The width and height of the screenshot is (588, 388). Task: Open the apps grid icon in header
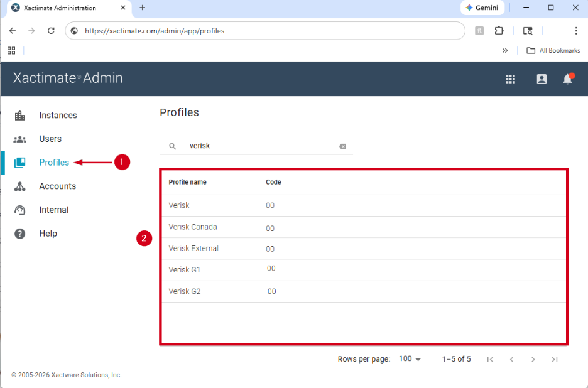(510, 78)
